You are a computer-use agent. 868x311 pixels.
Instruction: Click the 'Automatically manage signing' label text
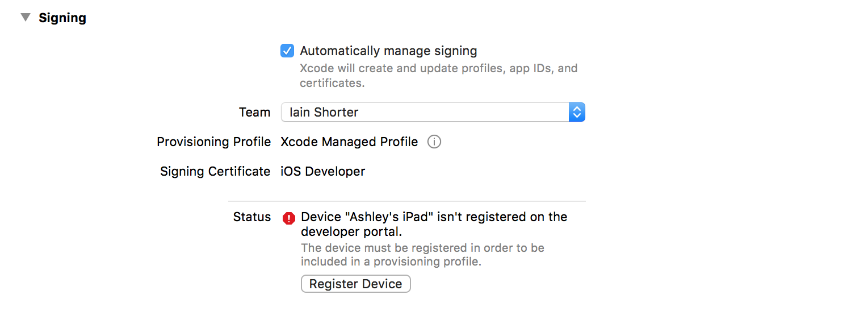[x=388, y=51]
